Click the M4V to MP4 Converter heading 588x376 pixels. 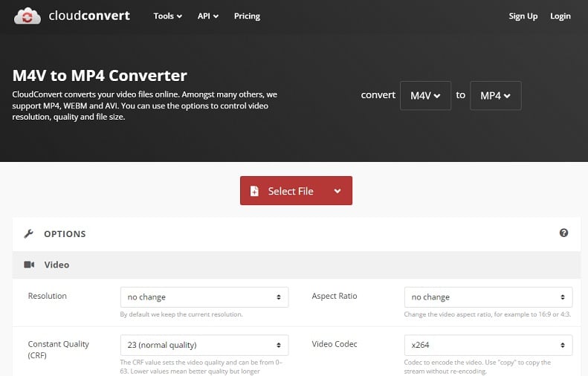point(100,76)
